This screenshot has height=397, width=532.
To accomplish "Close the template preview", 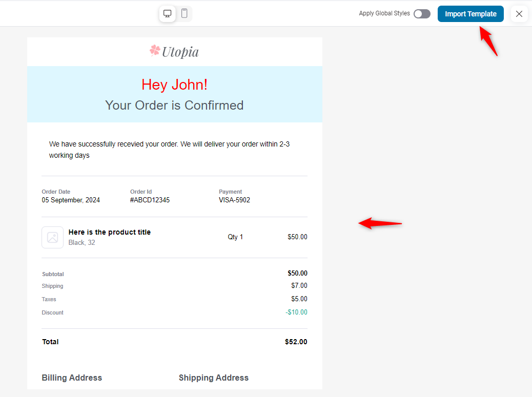I will (x=519, y=14).
